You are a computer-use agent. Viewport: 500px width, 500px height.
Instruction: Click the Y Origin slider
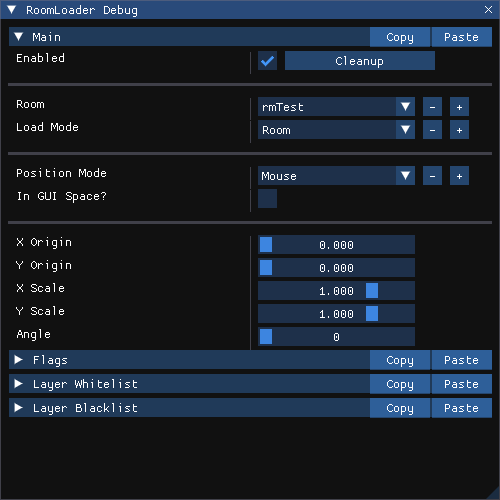pyautogui.click(x=336, y=268)
